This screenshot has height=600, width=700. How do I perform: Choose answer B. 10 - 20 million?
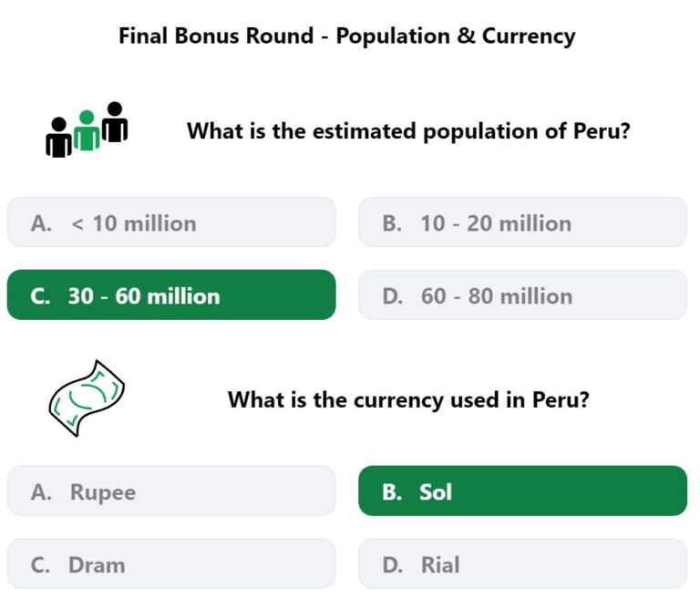(x=522, y=222)
